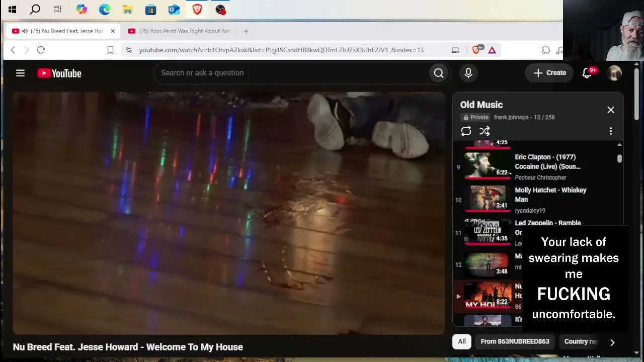Click the Molly Hatchet video thumbnail
Image resolution: width=644 pixels, height=362 pixels.
coord(487,199)
